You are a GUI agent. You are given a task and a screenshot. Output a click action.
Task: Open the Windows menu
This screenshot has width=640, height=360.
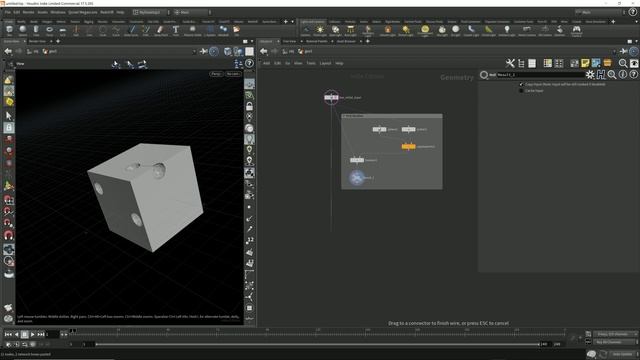coord(58,12)
